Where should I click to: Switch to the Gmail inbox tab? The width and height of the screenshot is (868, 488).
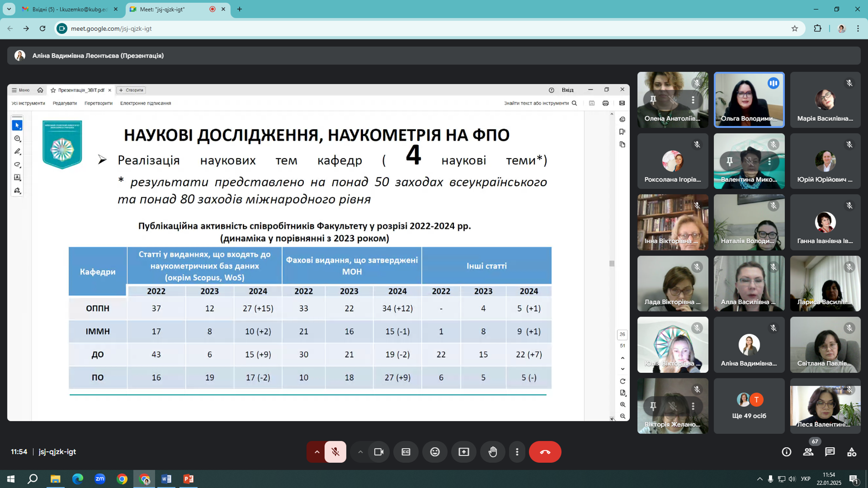70,9
